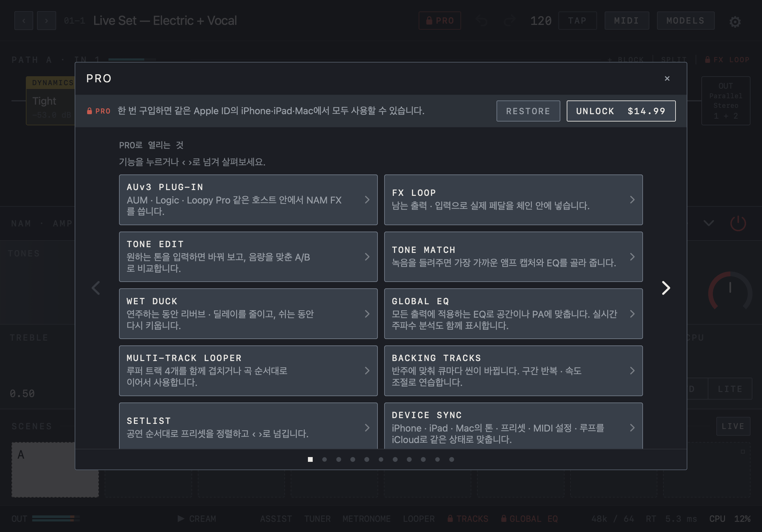
Task: Click UNLOCK $14.99 button
Action: click(x=621, y=111)
